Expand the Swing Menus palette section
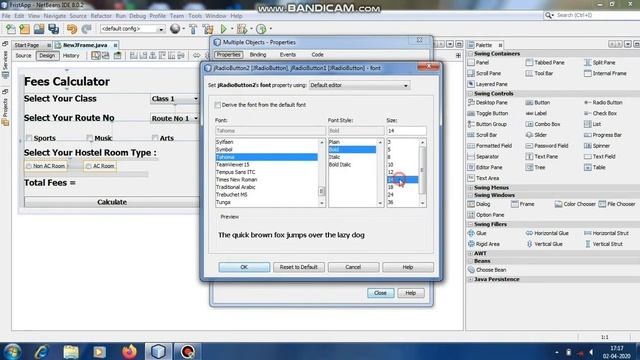This screenshot has height=360, width=640. tap(470, 188)
